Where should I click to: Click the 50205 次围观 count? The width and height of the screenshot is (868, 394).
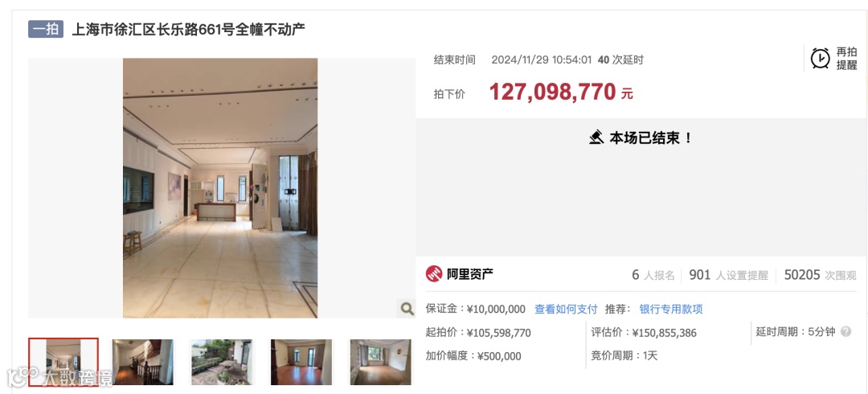(x=820, y=275)
